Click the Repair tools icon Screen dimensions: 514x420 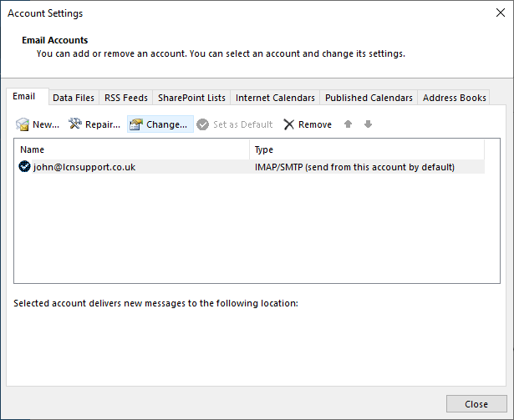click(75, 124)
